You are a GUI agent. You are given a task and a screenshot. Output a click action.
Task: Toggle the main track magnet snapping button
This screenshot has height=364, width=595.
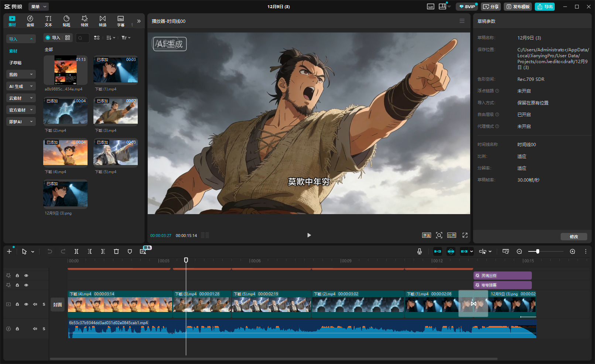click(x=438, y=251)
